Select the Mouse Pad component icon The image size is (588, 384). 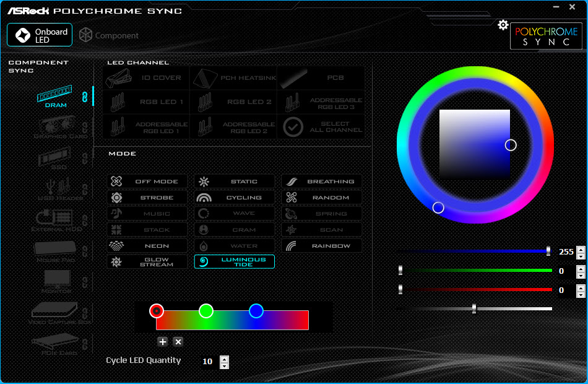tap(56, 251)
